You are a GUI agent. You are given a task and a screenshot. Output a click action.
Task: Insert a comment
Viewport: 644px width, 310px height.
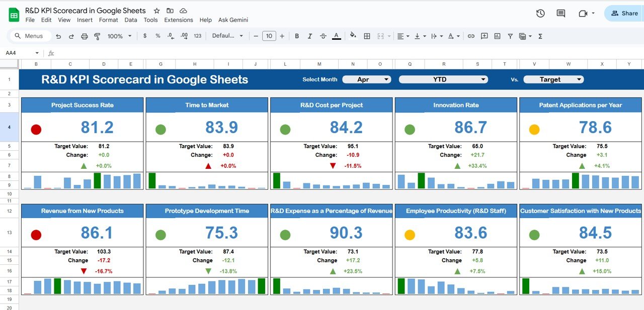pos(484,36)
